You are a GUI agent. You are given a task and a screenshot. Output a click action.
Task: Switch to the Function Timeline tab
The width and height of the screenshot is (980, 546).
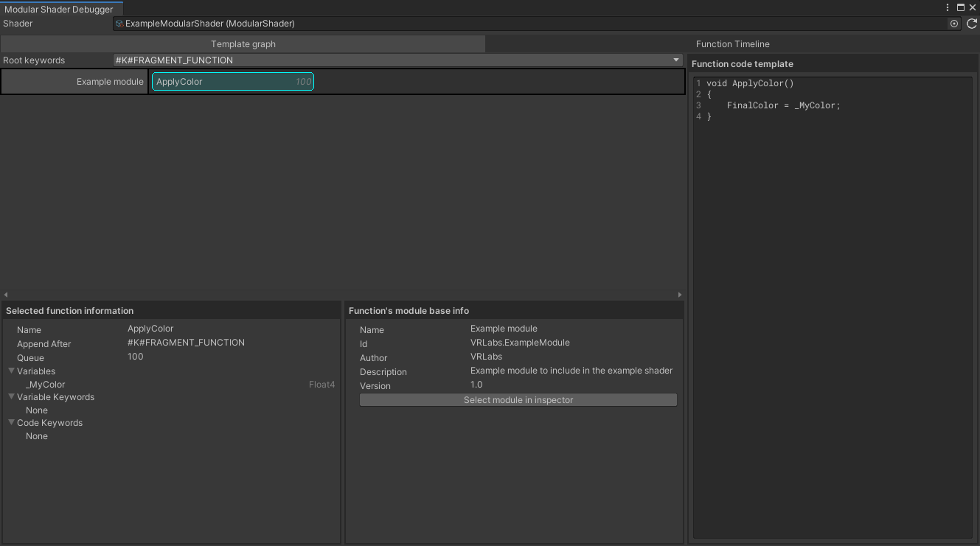tap(732, 44)
